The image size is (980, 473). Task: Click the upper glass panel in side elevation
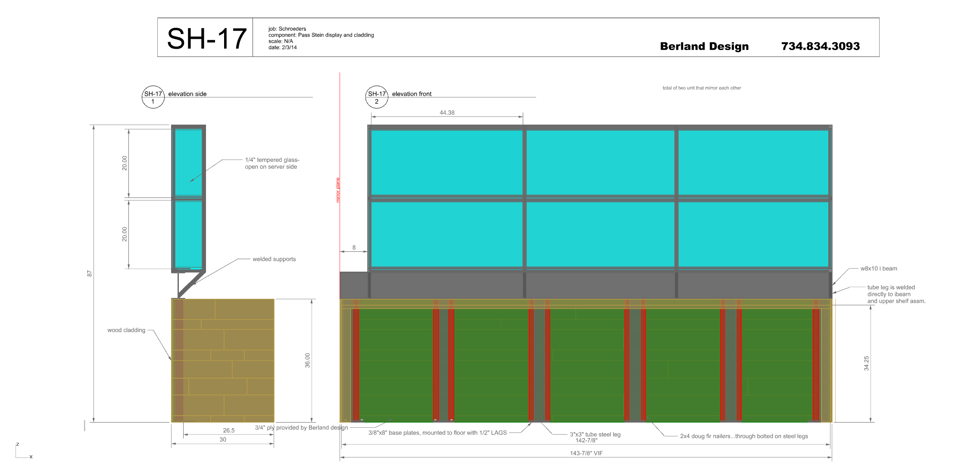click(188, 163)
